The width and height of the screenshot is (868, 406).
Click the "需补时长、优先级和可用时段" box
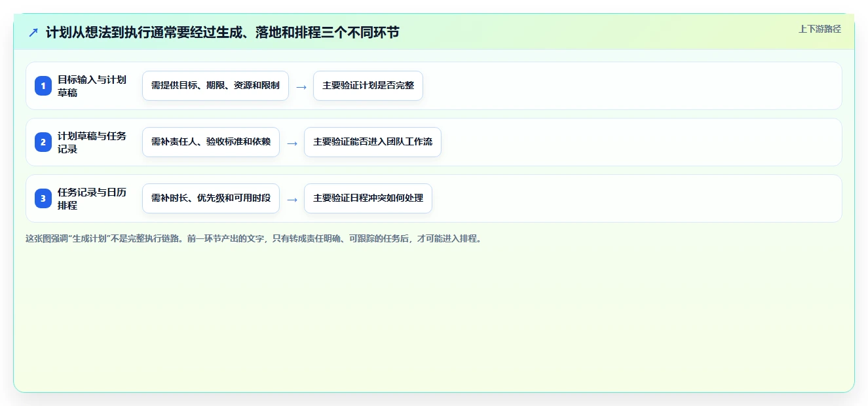211,198
